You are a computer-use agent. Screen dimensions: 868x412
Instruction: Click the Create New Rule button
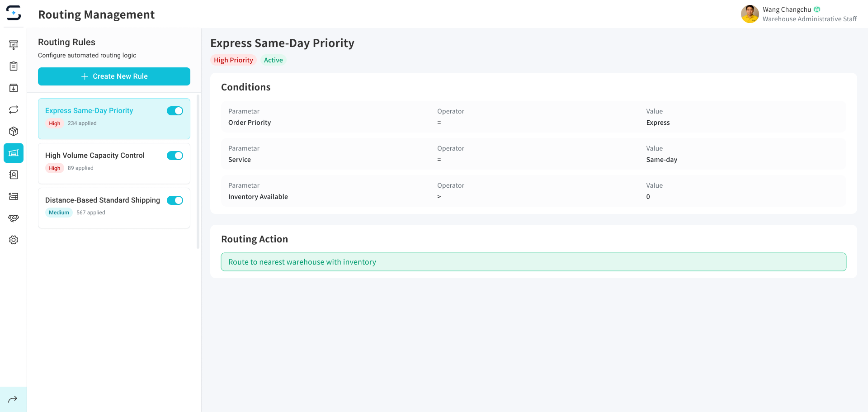(114, 76)
